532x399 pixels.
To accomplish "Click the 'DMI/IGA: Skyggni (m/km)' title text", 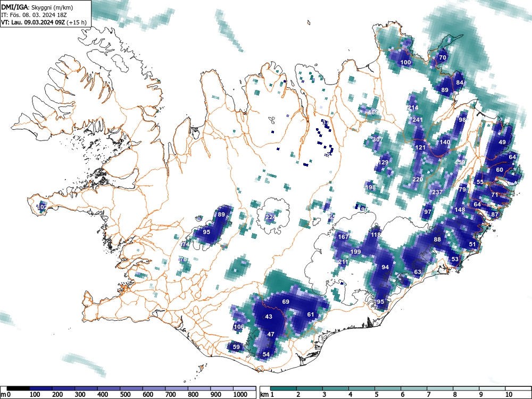I will click(x=37, y=7).
